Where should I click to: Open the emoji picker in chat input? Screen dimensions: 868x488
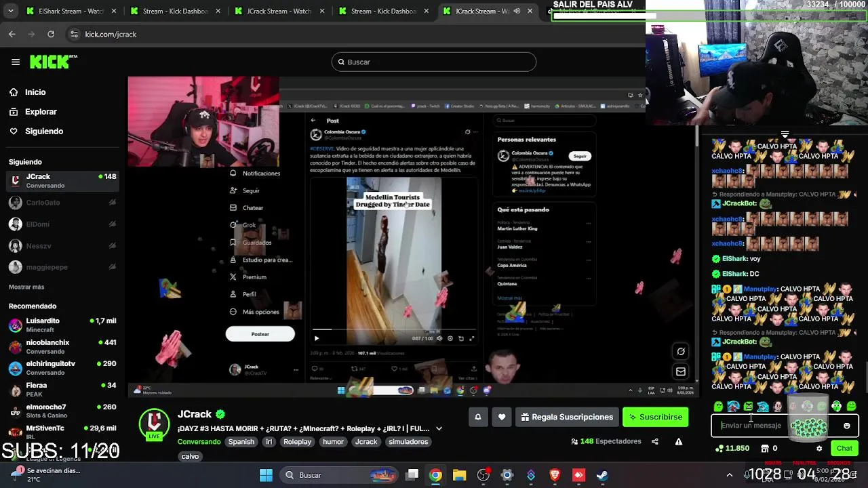[846, 426]
